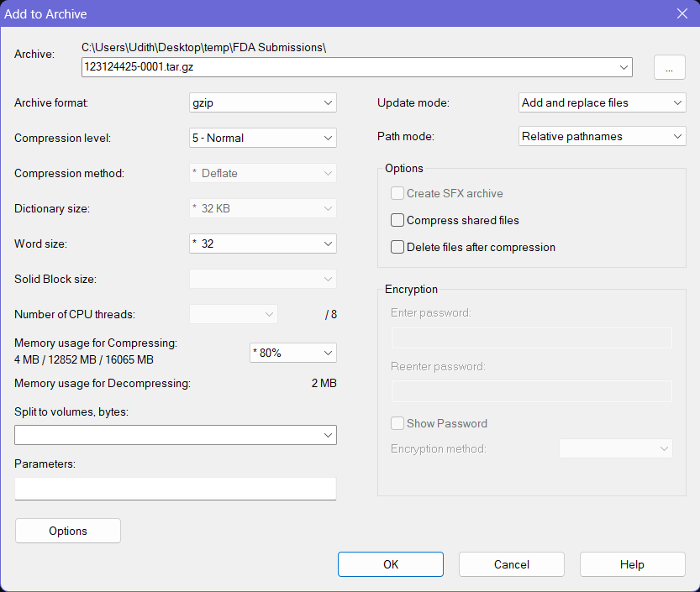This screenshot has height=592, width=700.
Task: Click the archive folder path text
Action: coord(203,47)
